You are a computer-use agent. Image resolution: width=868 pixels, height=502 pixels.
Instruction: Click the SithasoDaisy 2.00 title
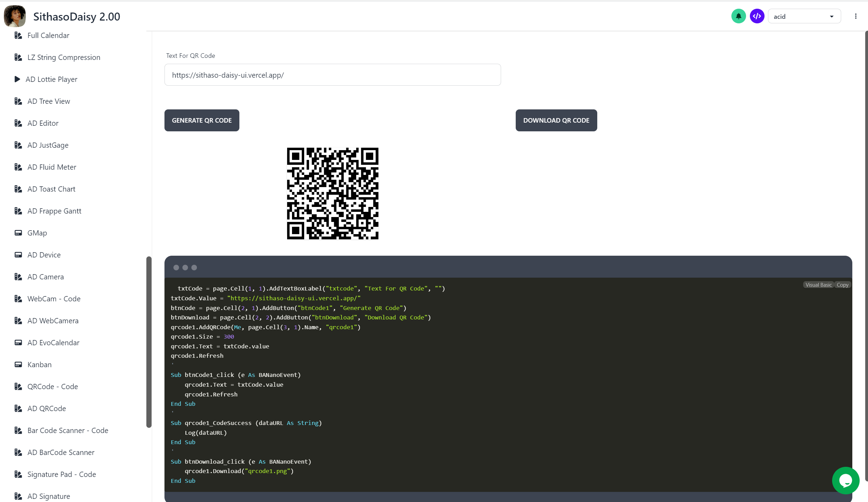[77, 16]
